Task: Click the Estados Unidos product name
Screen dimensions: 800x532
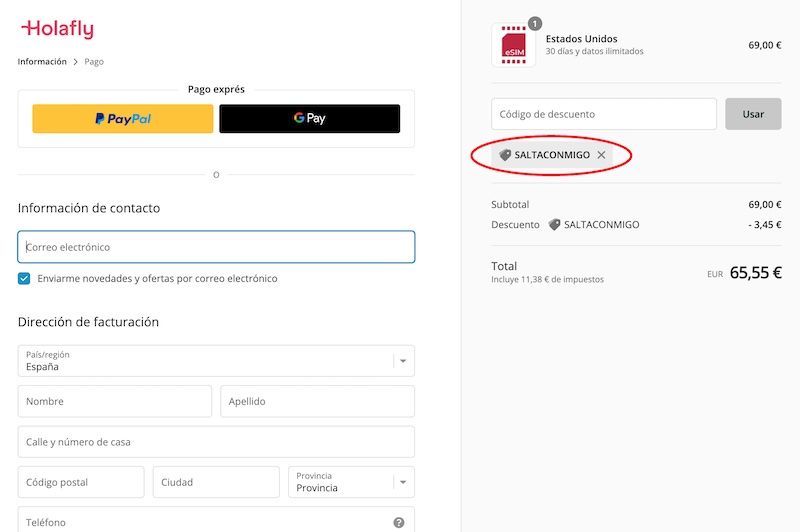Action: click(582, 39)
